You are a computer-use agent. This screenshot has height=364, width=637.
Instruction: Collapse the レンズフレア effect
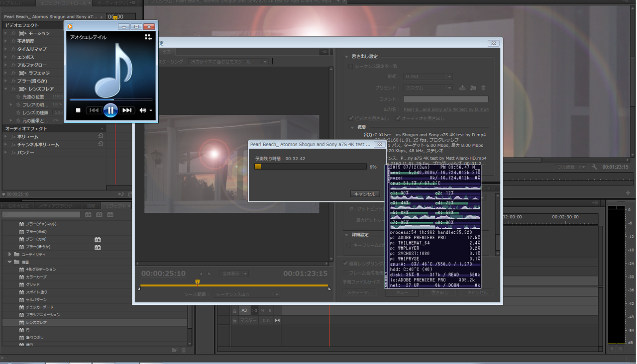[x=5, y=89]
